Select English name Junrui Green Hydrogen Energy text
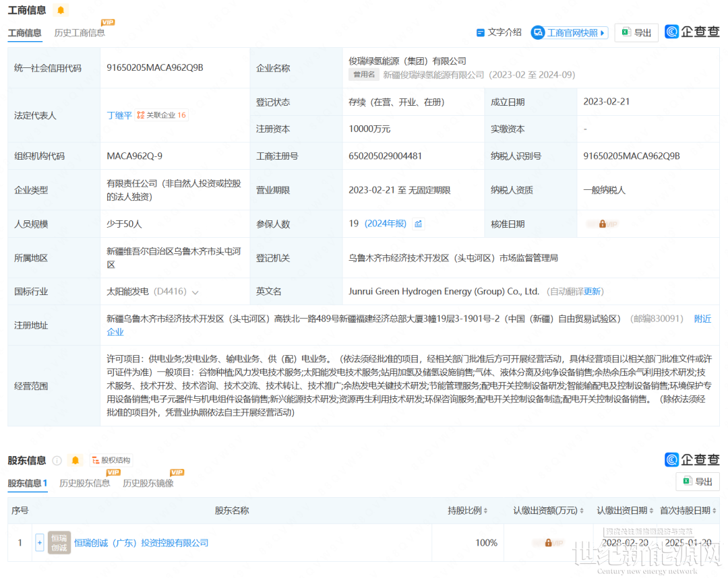 tap(444, 291)
